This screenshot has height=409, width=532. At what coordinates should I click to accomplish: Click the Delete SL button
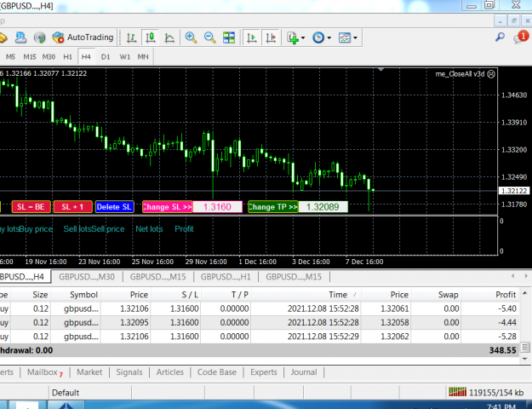pyautogui.click(x=114, y=207)
